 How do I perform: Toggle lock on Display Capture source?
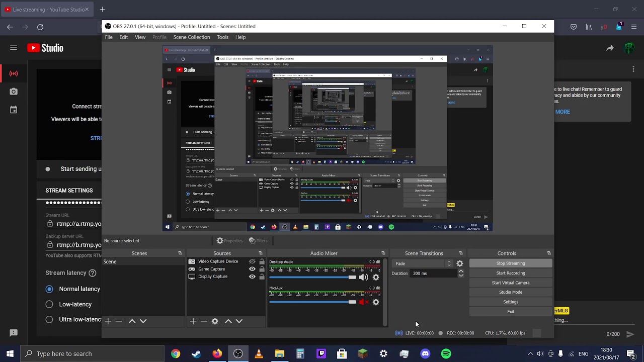coord(262,277)
